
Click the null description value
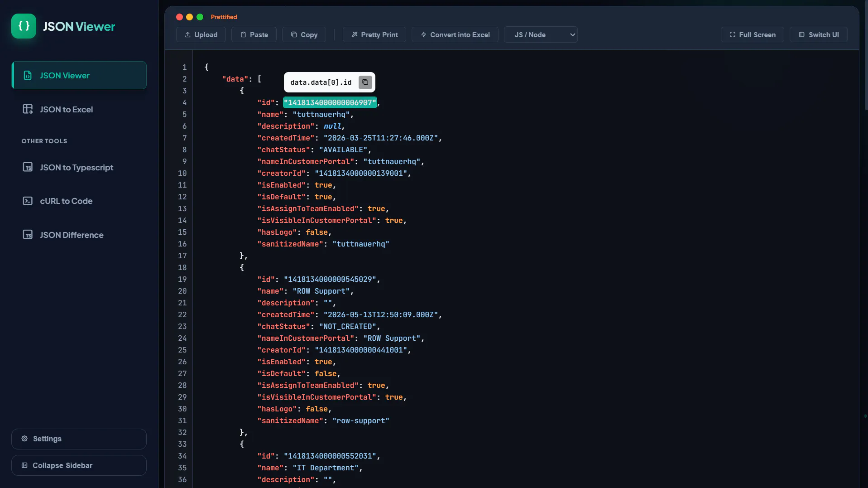[x=332, y=126]
